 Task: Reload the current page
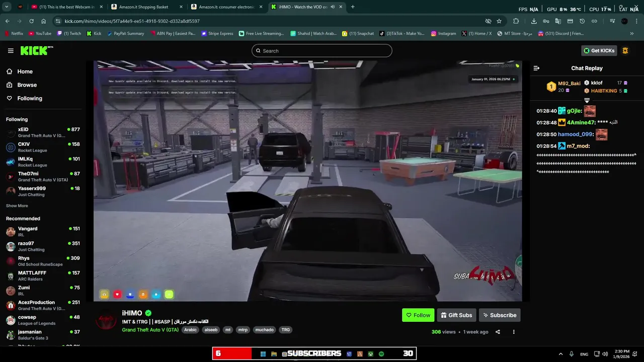click(x=31, y=21)
